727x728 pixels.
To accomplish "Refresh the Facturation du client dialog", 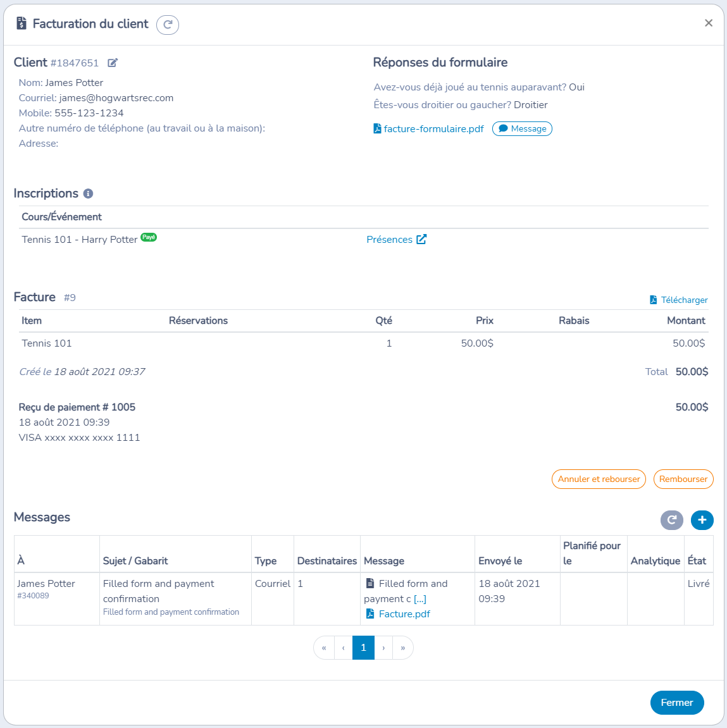I will pos(168,25).
